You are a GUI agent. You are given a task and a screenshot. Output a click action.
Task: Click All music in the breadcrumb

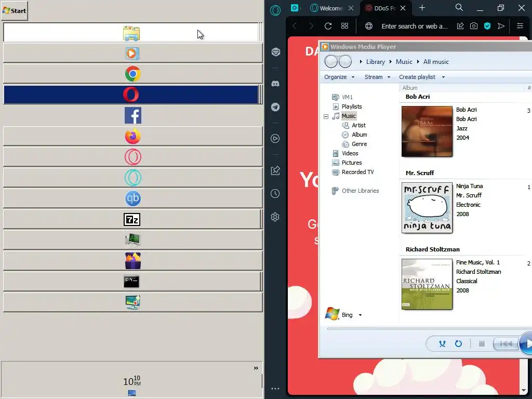coord(436,62)
